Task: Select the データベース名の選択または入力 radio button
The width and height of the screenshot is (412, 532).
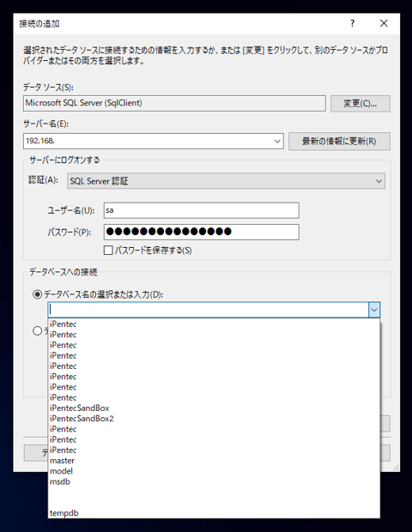Action: pyautogui.click(x=37, y=294)
